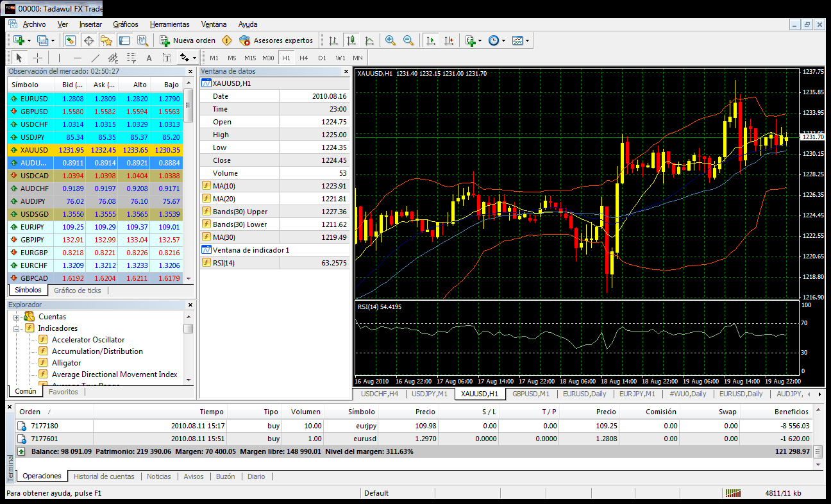Viewport: 831px width, 504px height.
Task: Select the crosshair tool
Action: [37, 58]
